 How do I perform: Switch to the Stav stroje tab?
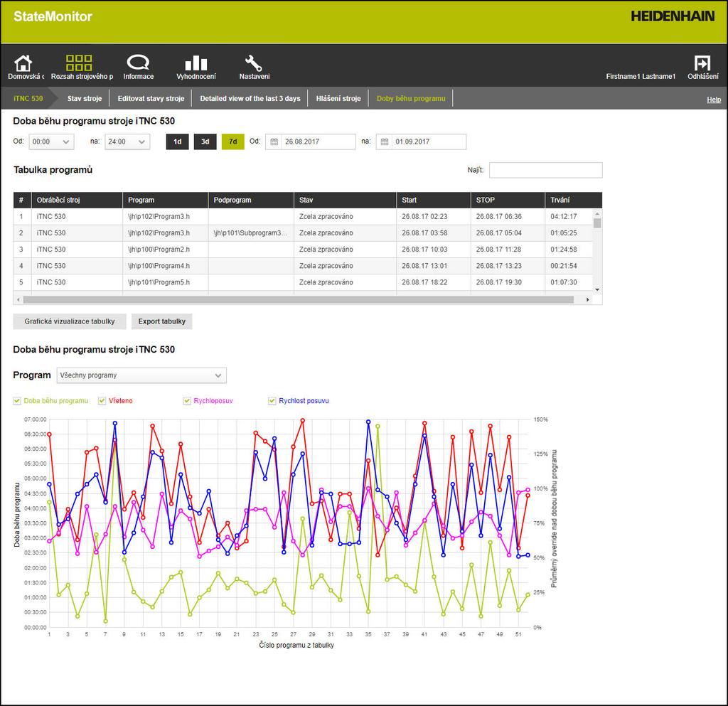point(85,98)
